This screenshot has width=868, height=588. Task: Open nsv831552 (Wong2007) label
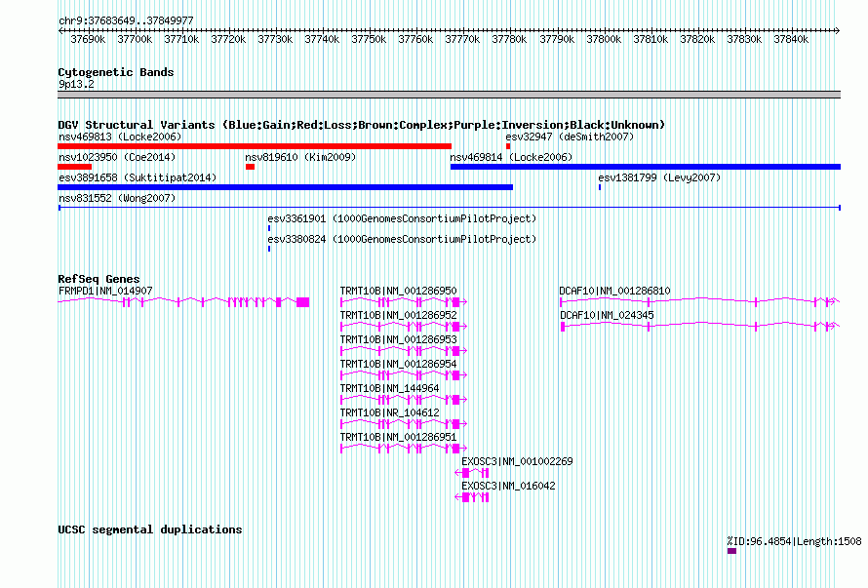coord(117,198)
